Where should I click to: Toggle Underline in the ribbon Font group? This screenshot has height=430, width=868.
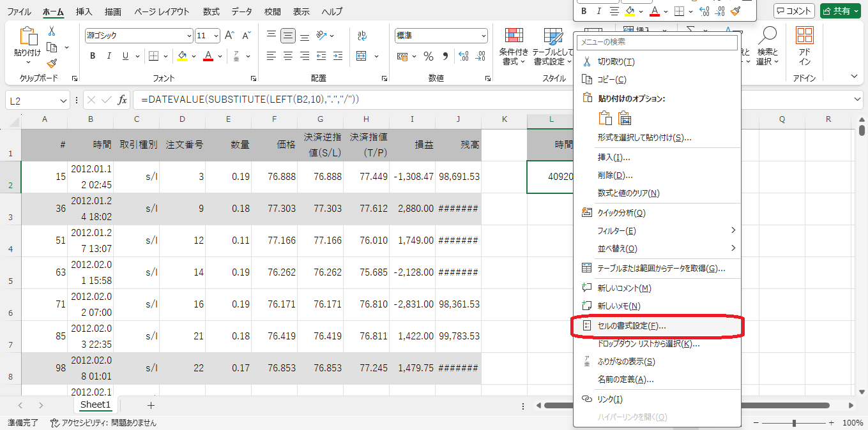point(126,56)
